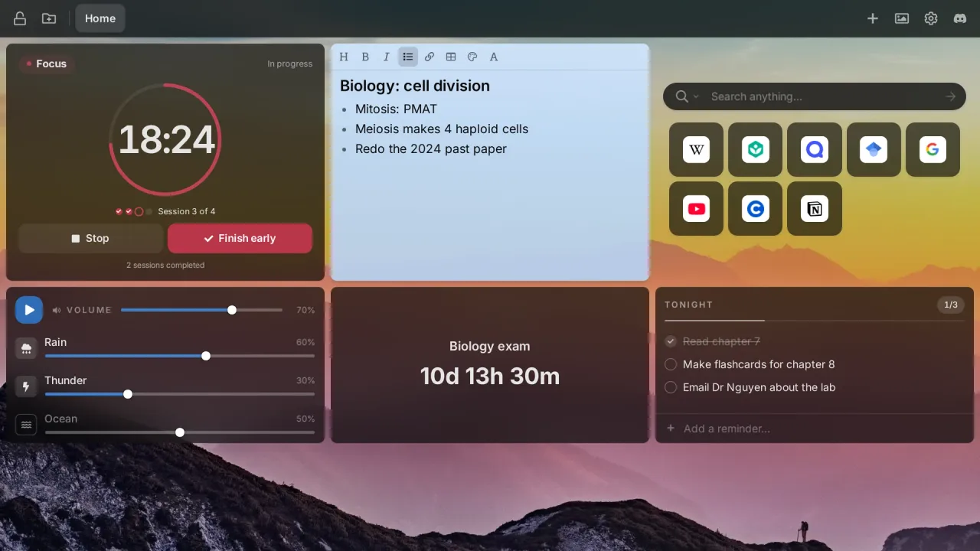Image resolution: width=980 pixels, height=551 pixels.
Task: Apply italic formatting in the note editor
Action: 387,57
